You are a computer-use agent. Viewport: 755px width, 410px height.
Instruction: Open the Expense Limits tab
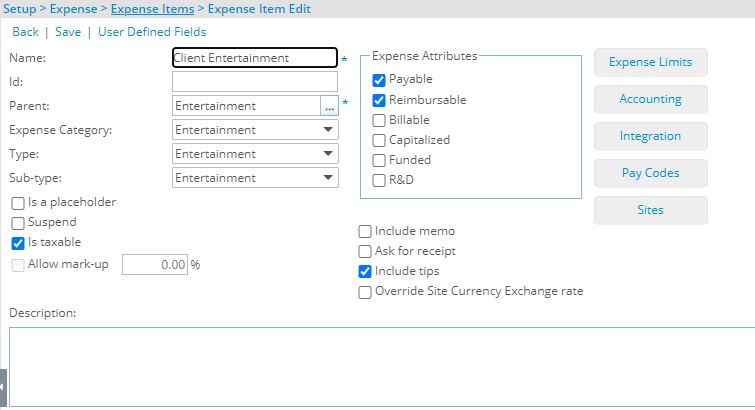(x=651, y=62)
